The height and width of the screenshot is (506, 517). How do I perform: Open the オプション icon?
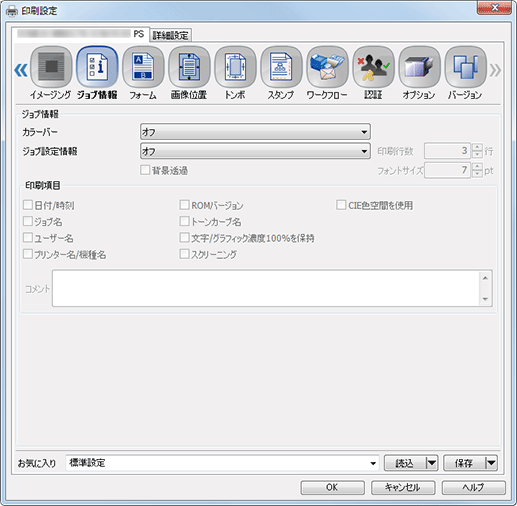pyautogui.click(x=419, y=67)
